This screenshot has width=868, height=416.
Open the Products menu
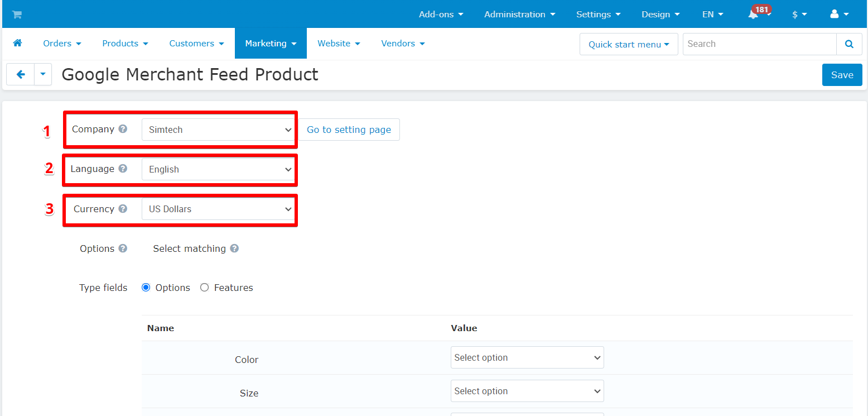[125, 43]
